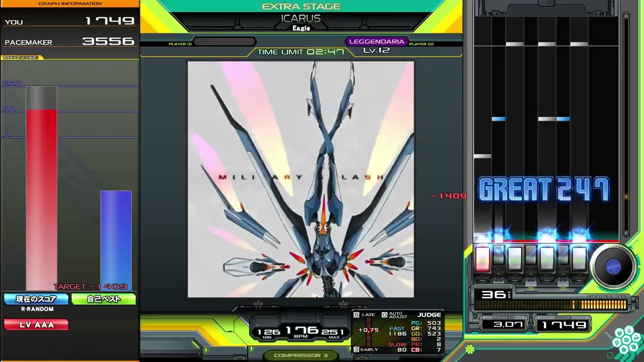Click the 176 BPM display
The height and width of the screenshot is (362, 644).
coord(301,331)
